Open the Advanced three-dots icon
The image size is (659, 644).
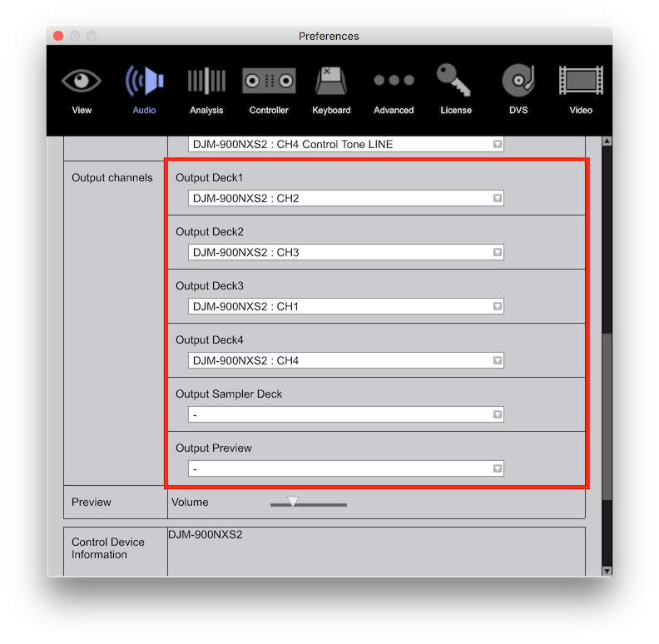394,80
